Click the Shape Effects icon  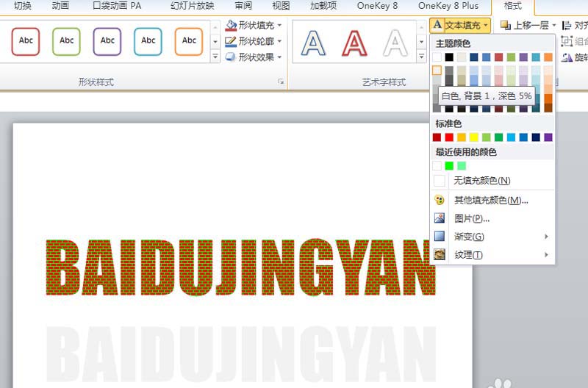(231, 57)
